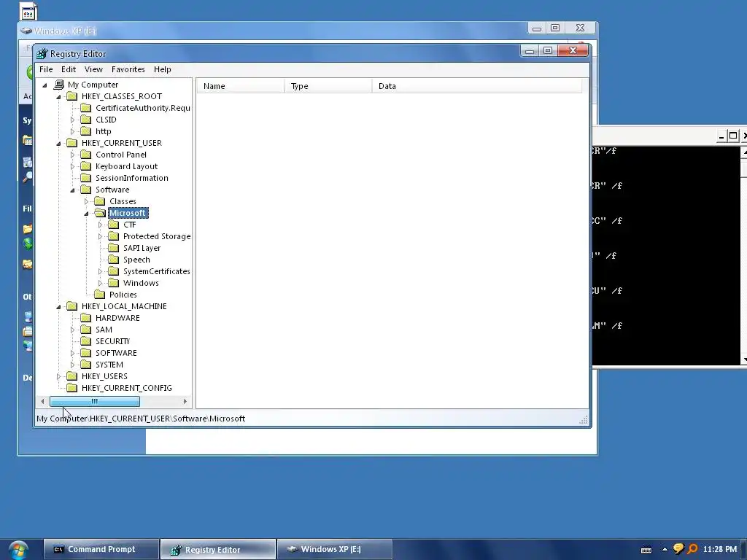The image size is (747, 560).
Task: Open the View menu
Action: click(93, 69)
